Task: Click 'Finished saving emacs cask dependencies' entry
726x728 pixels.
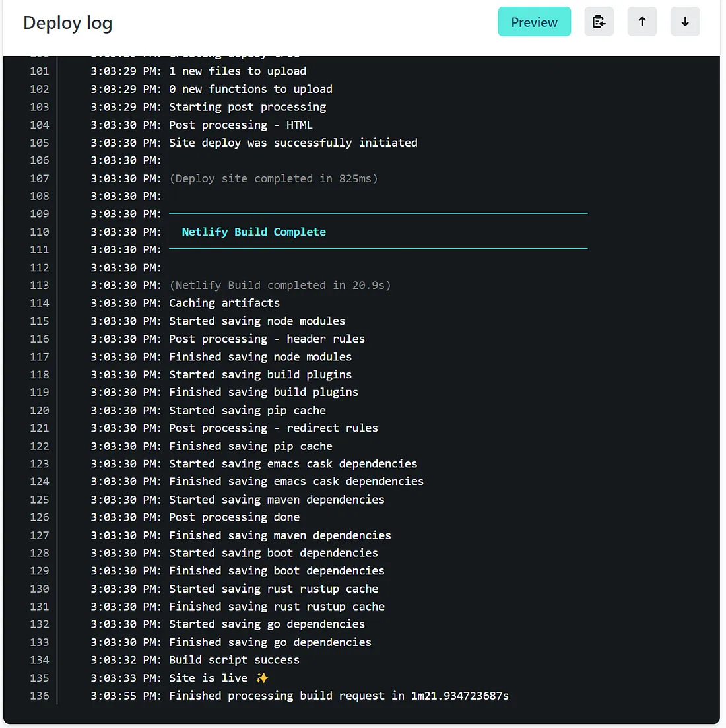Action: coord(296,481)
